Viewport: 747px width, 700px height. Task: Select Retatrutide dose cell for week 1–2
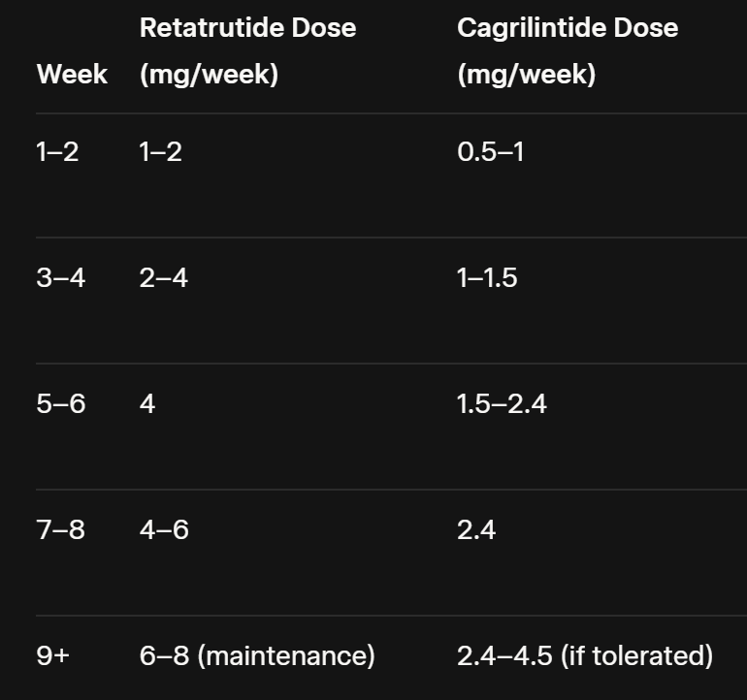[x=160, y=151]
